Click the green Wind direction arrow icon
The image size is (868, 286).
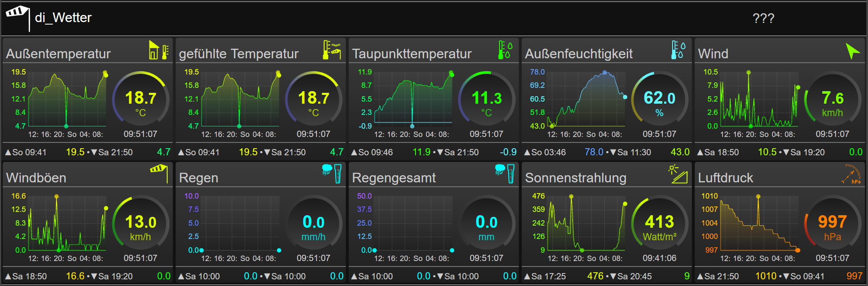[x=853, y=51]
